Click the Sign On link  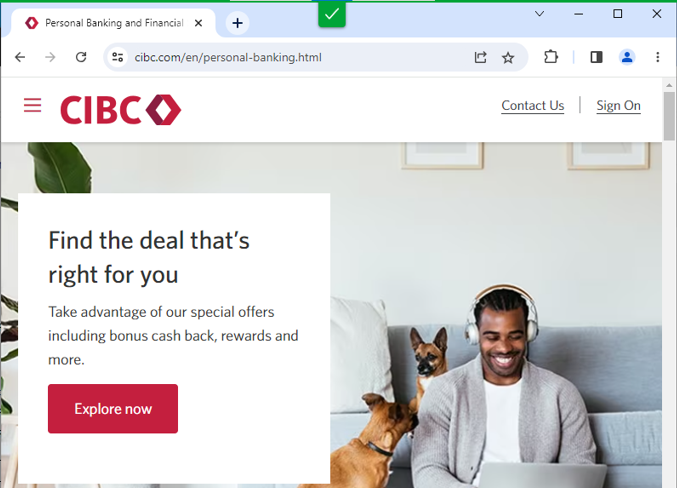click(618, 106)
